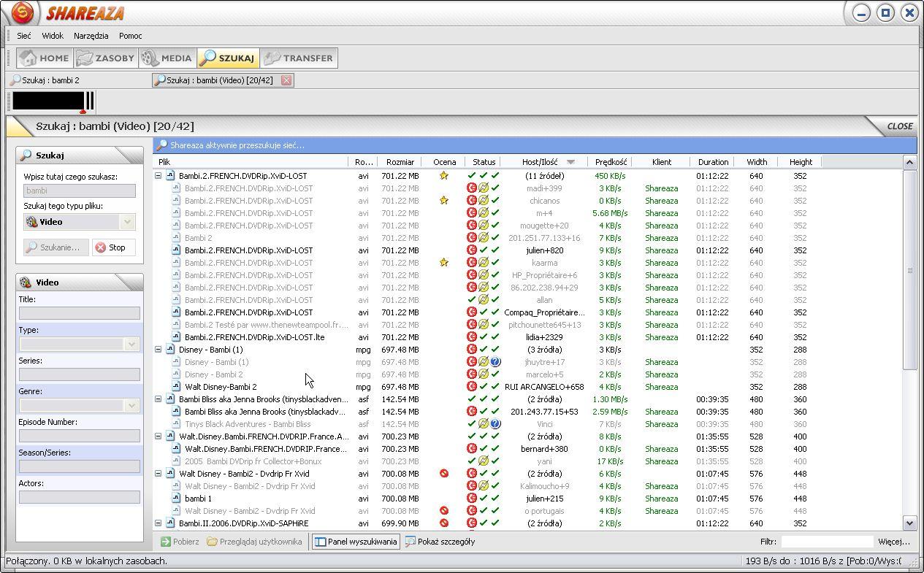Screen dimensions: 924x573
Task: Click the file icon of 'bambi 1' row
Action: coord(176,499)
